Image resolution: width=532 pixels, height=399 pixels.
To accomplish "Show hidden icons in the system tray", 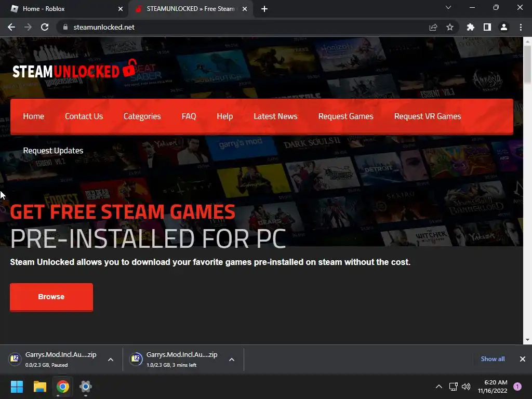I will [x=438, y=387].
